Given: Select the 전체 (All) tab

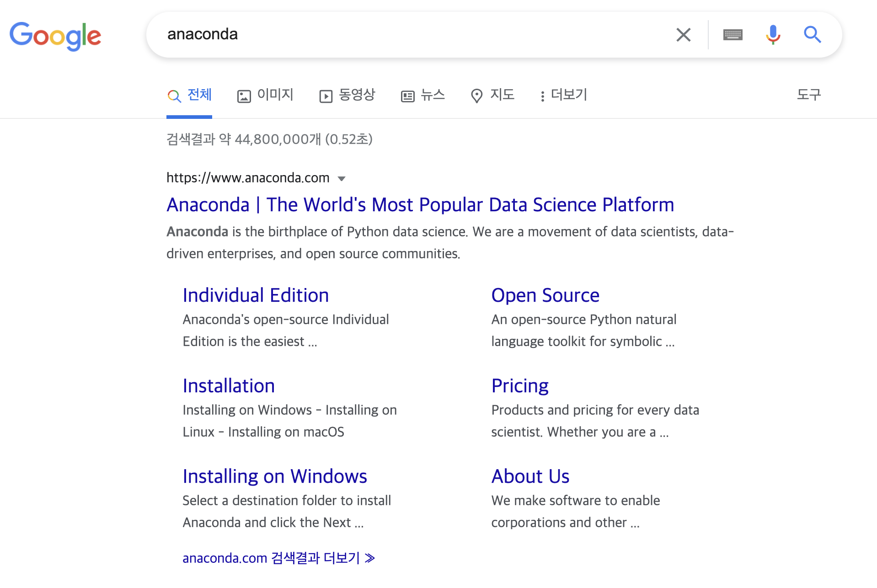Looking at the screenshot, I should [189, 95].
